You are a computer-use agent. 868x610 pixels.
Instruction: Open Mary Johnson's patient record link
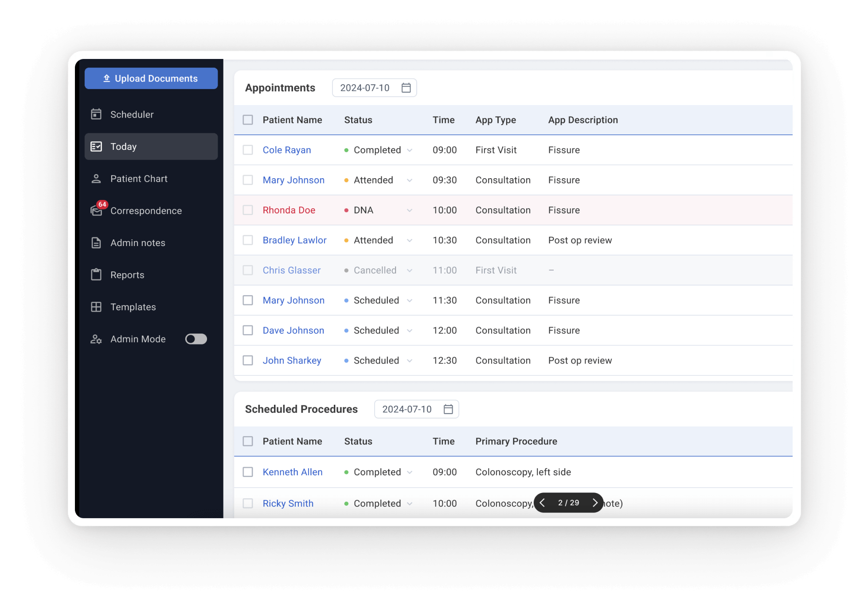point(293,180)
